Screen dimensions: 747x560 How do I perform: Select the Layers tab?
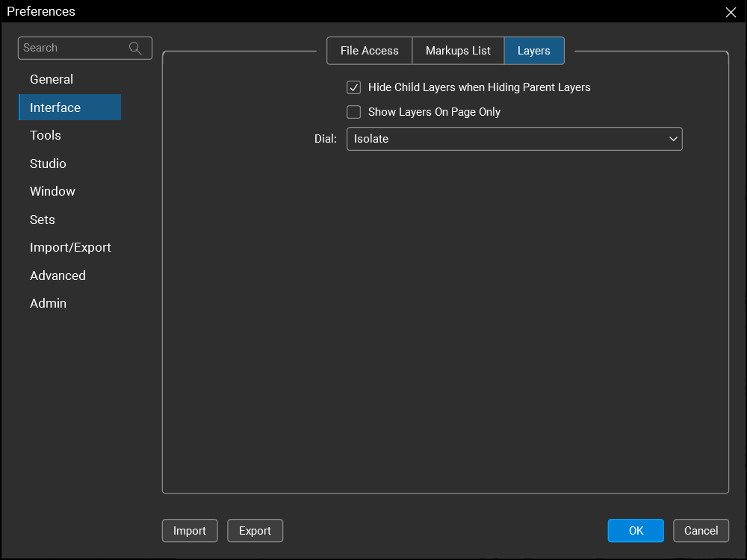(533, 51)
